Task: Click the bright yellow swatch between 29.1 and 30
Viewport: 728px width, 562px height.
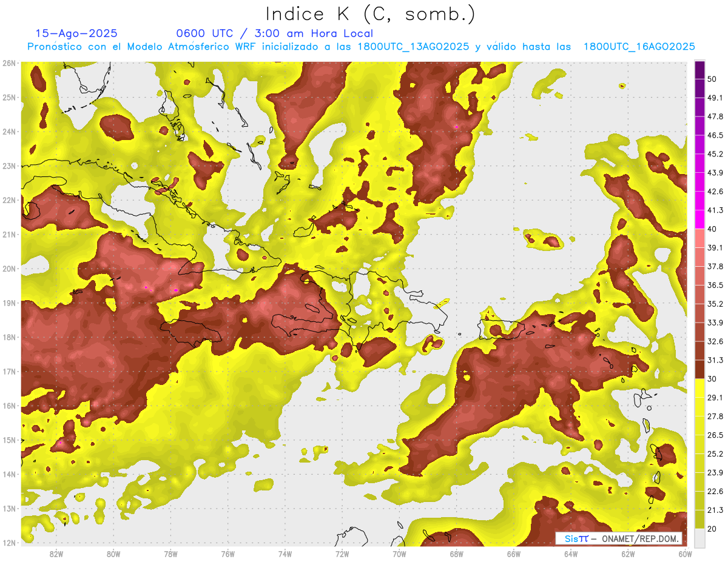Action: coord(699,388)
